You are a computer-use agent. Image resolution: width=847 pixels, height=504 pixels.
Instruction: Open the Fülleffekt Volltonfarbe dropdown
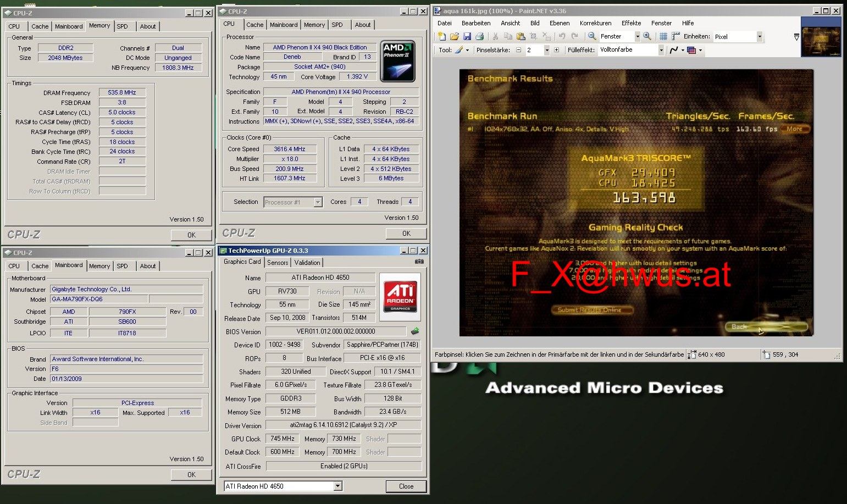(x=661, y=50)
